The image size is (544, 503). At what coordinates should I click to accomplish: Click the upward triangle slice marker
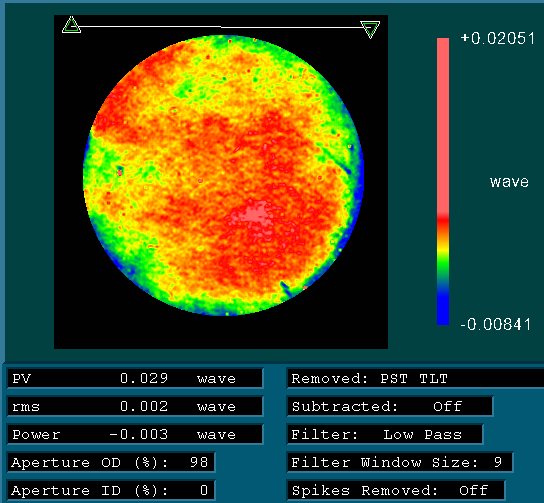coord(71,25)
